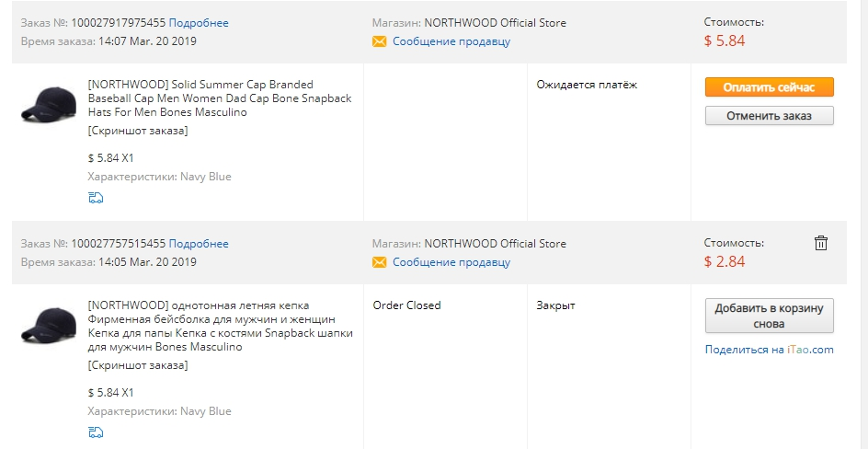Open Подробнее for order 100027757515455
The image size is (868, 449).
click(x=199, y=244)
